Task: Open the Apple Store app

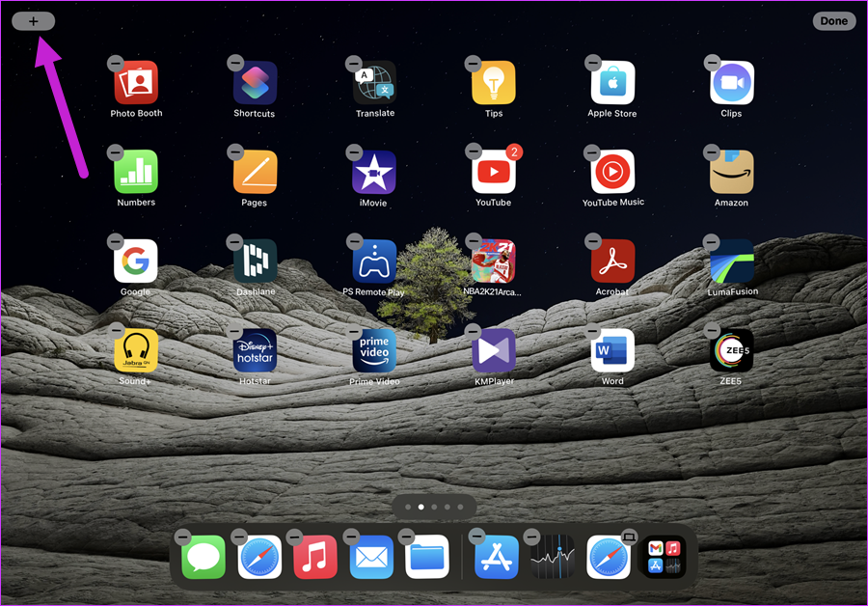Action: [612, 83]
